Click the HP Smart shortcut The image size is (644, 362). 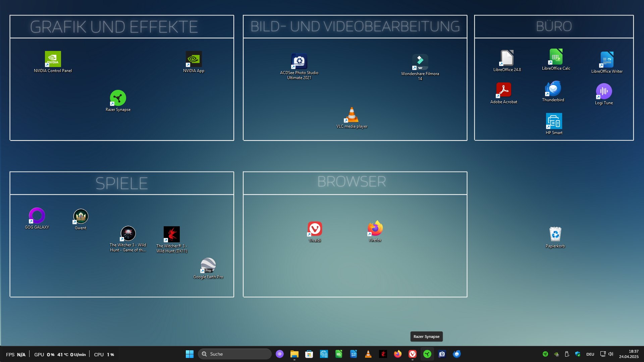(554, 121)
